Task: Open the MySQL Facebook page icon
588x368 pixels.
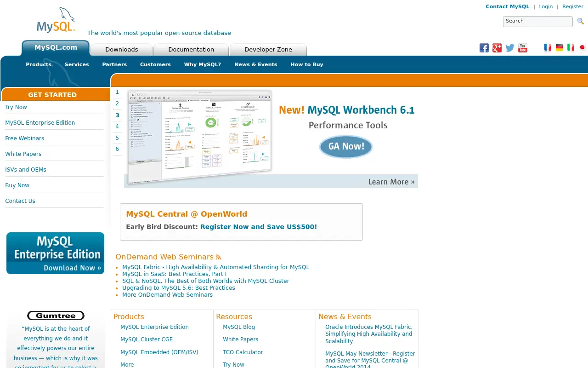Action: coord(484,48)
